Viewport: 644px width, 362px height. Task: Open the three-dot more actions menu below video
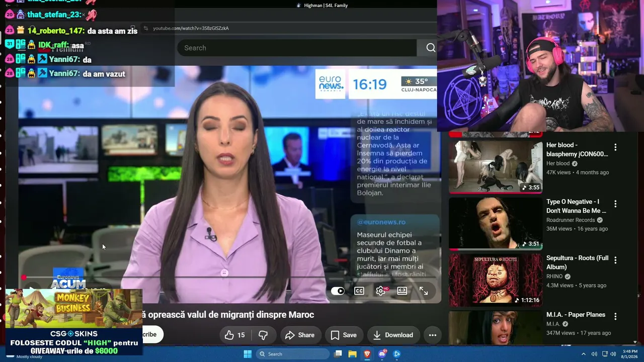point(432,335)
